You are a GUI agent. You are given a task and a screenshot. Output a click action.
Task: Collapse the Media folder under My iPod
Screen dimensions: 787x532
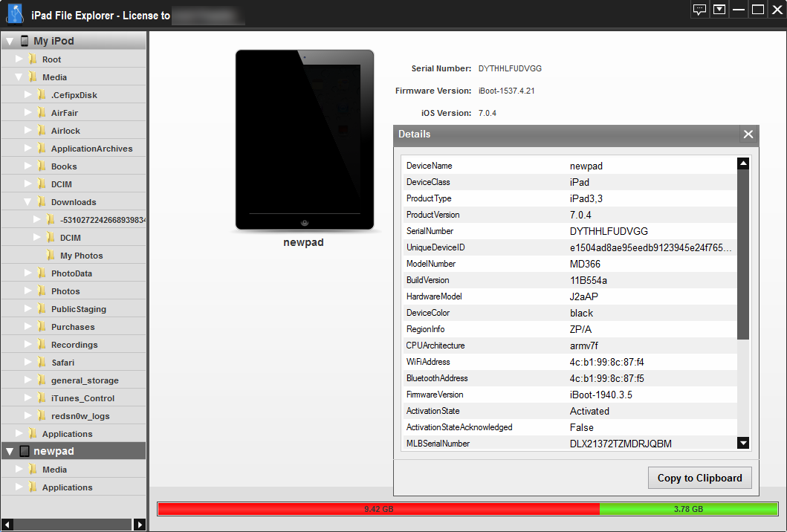click(19, 77)
